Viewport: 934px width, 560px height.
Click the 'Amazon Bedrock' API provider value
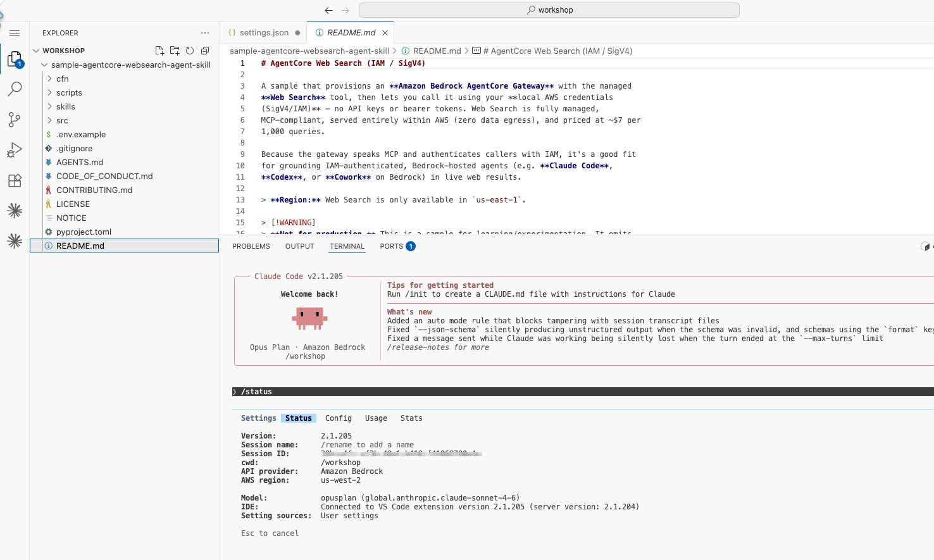click(352, 471)
